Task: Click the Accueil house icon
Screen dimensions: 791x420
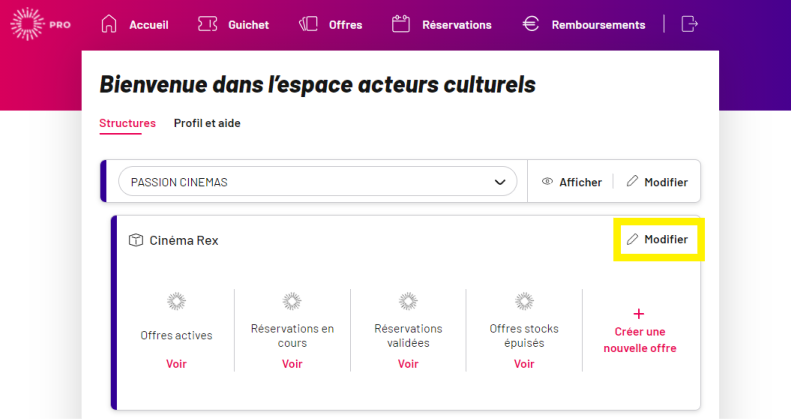Action: [x=108, y=24]
